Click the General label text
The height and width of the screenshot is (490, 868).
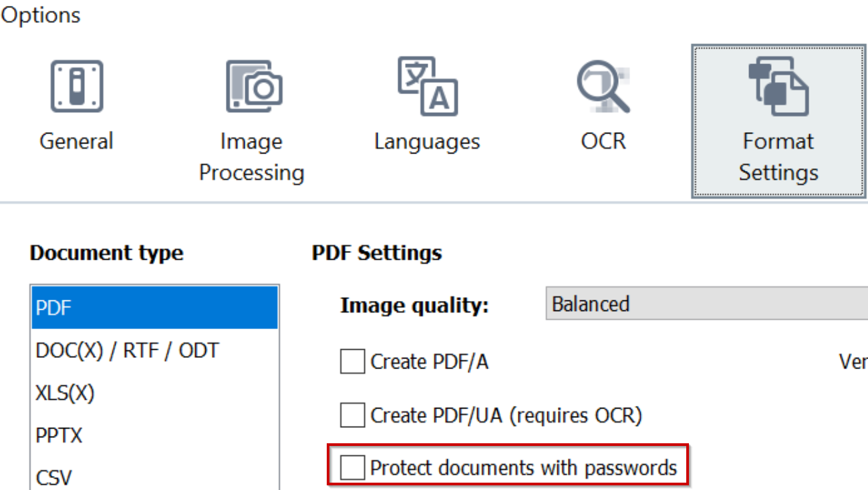point(76,142)
